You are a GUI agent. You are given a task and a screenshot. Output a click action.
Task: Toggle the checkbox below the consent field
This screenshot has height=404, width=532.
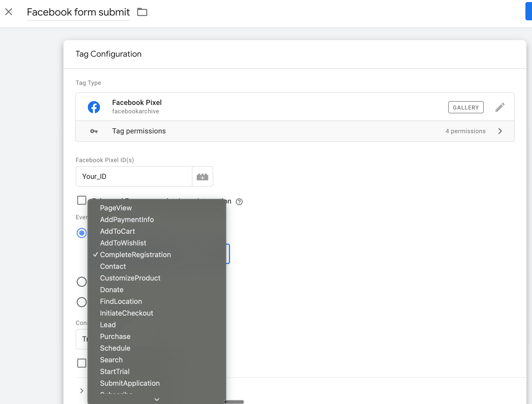[x=82, y=363]
